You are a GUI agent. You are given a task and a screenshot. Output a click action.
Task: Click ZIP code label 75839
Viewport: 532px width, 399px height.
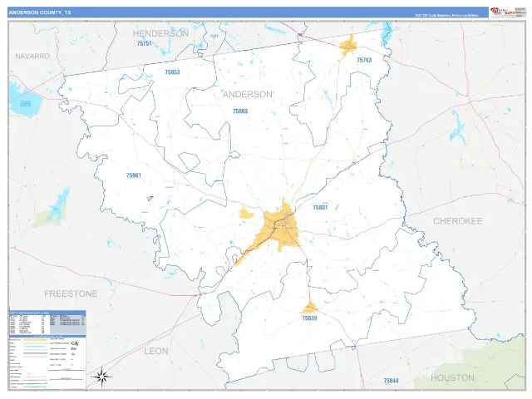point(309,318)
